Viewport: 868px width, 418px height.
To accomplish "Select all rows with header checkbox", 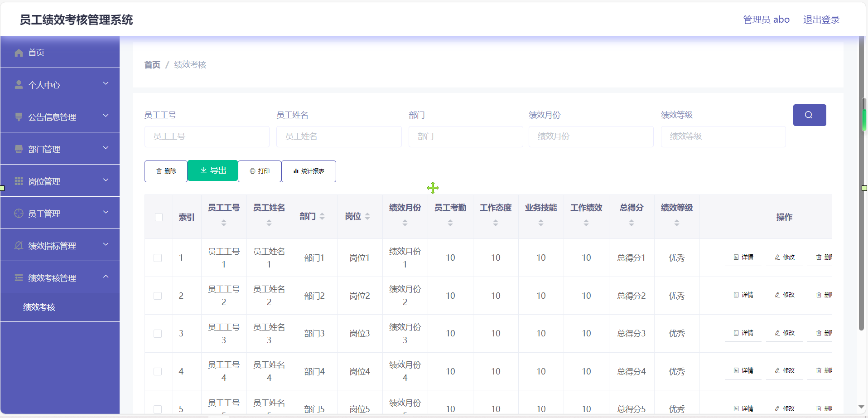I will 159,217.
